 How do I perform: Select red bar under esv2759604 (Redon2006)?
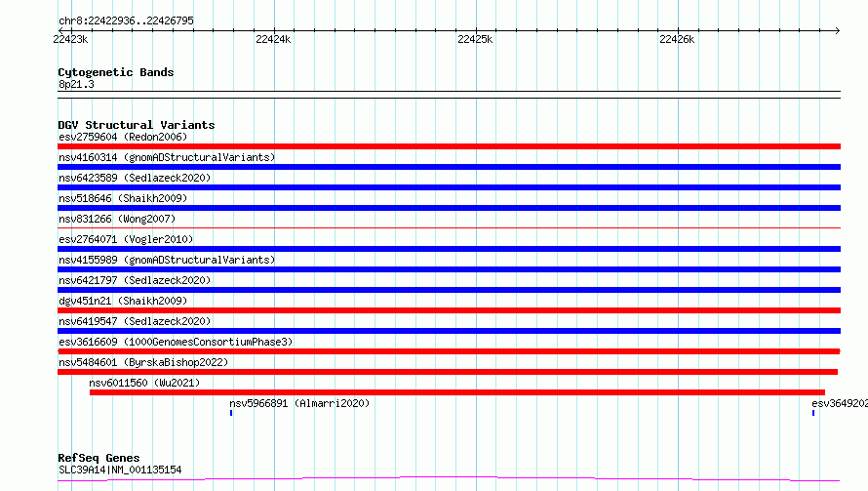click(x=449, y=146)
